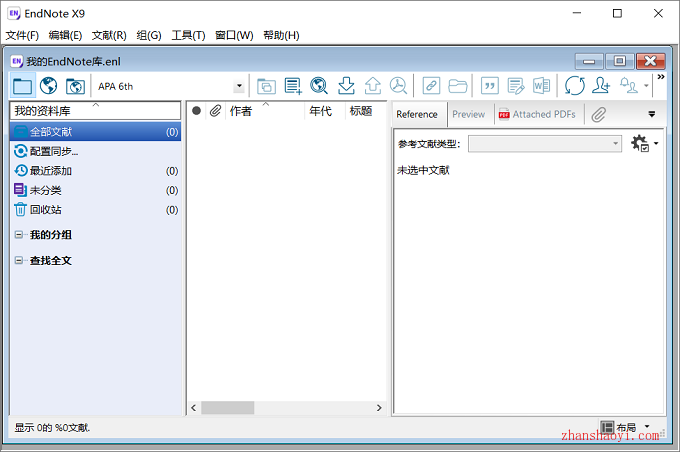Click the Activity Feed bell icon
Screen dimensions: 680x452
[628, 86]
